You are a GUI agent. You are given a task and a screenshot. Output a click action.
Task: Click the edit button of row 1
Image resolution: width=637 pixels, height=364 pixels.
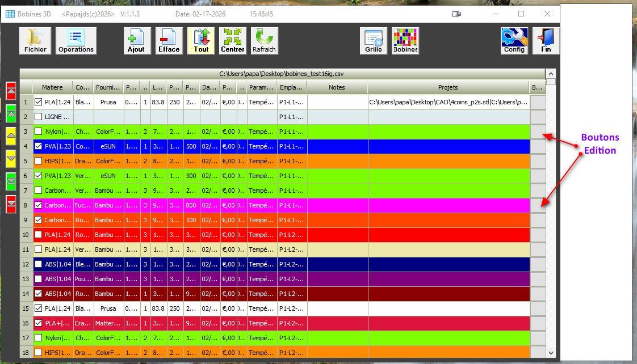(x=538, y=102)
